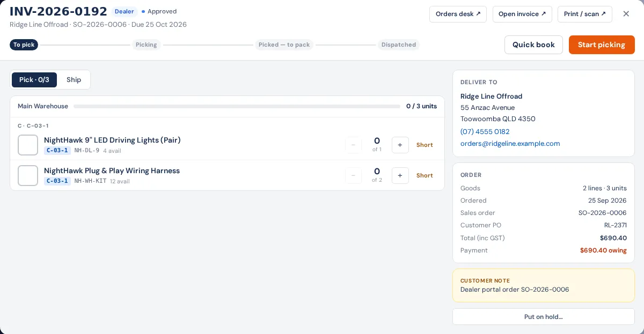644x334 pixels.
Task: Mark the LED Driving Lights line as Short
Action: click(x=425, y=145)
